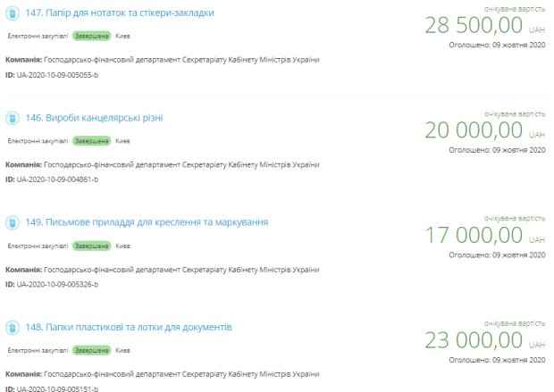Click Електронні закупівлі label under tender 149
The image size is (554, 392).
click(x=38, y=246)
